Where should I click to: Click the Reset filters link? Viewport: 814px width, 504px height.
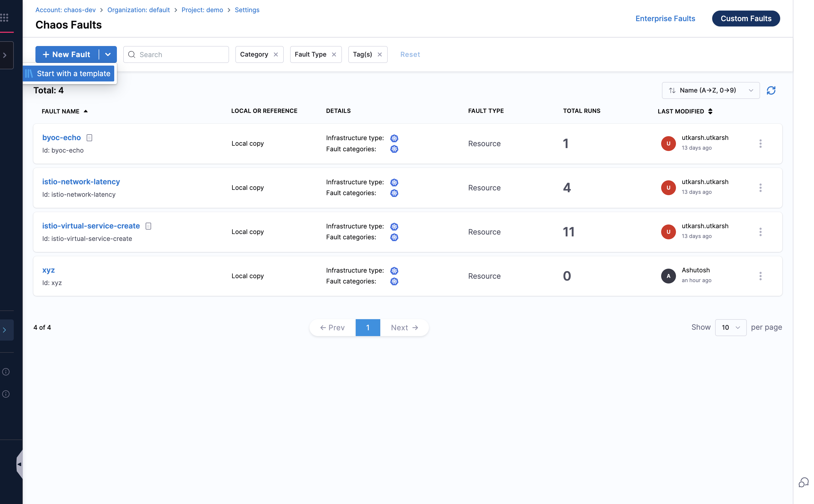410,55
